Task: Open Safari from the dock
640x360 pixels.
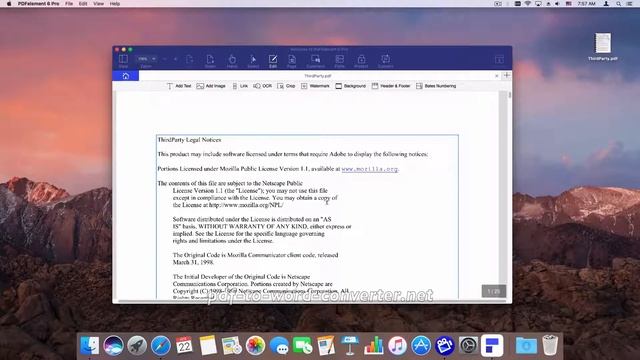Action: coord(161,345)
